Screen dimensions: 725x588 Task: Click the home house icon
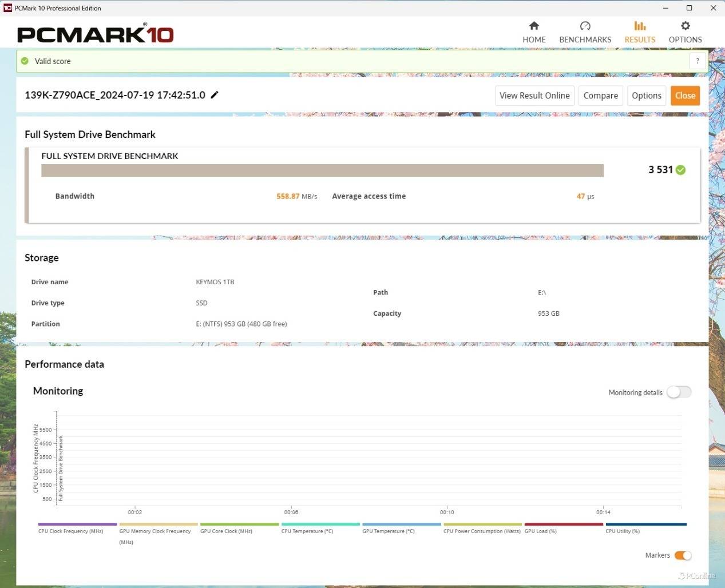point(534,26)
